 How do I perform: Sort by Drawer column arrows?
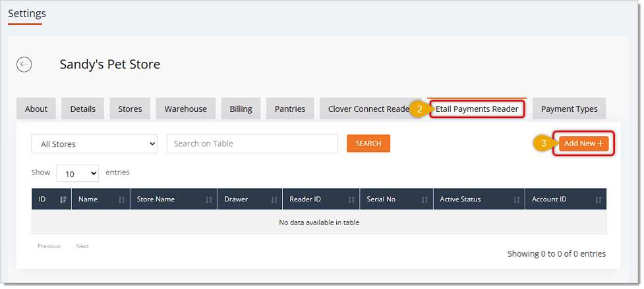274,199
